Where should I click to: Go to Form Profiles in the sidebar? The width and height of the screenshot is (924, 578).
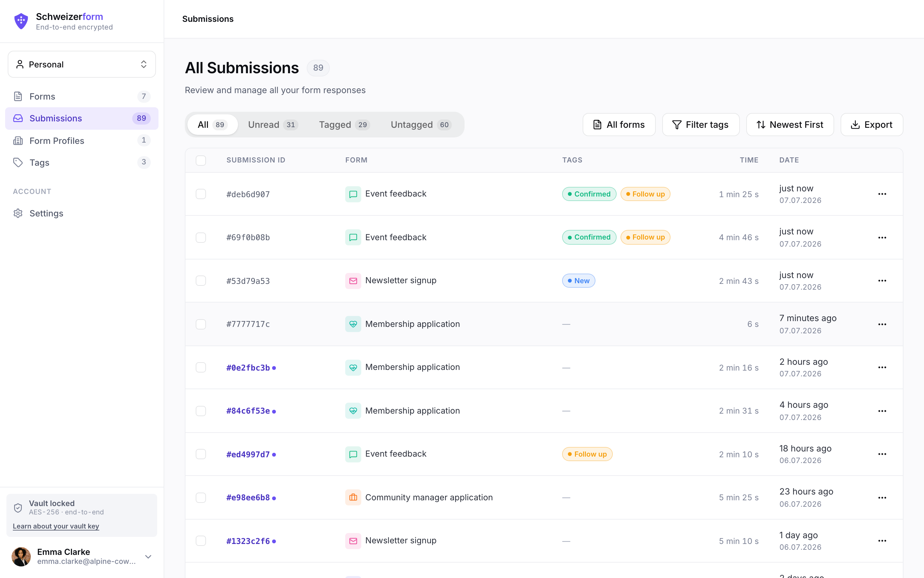click(82, 141)
